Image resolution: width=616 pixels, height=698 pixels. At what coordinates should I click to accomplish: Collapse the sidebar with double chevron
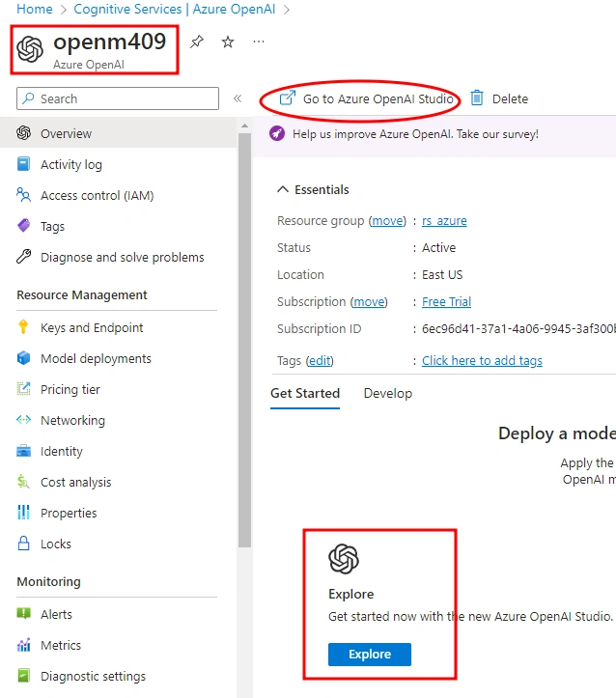coord(238,98)
